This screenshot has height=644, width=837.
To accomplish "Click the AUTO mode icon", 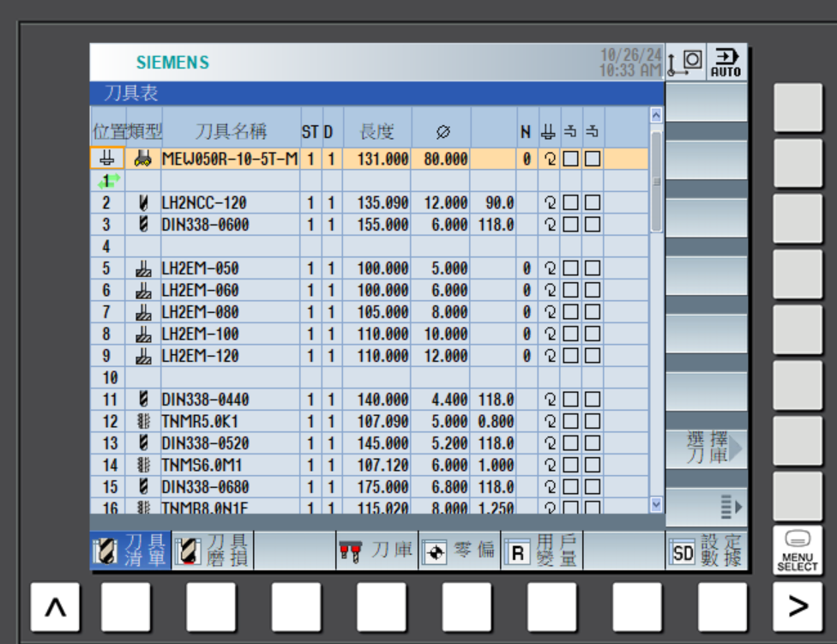I will pos(726,63).
